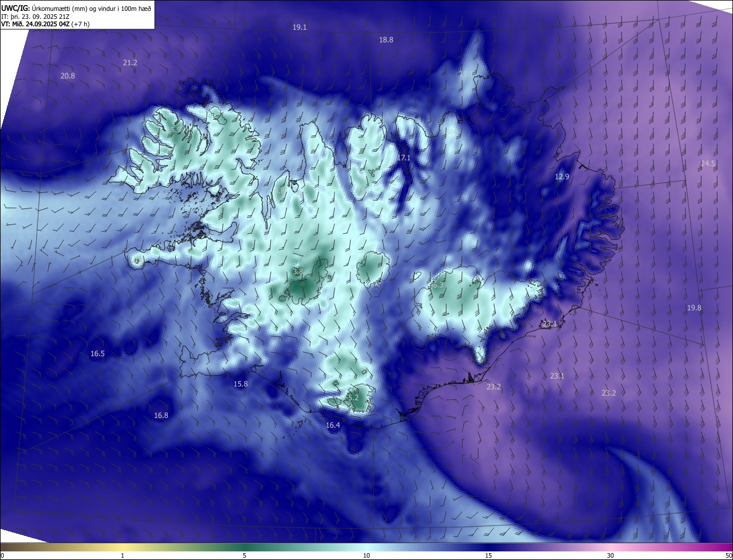
Task: Click the colorbar tick label 10
Action: 366,556
